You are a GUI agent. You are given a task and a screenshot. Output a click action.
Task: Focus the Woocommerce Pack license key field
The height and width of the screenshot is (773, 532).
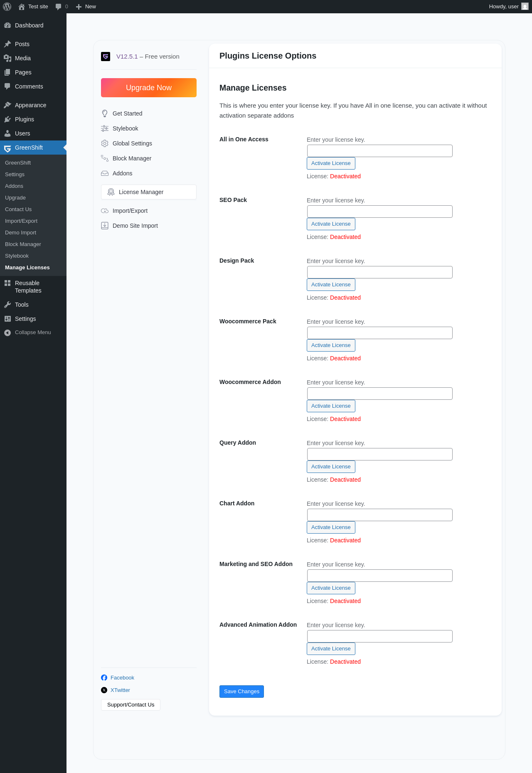tap(380, 333)
